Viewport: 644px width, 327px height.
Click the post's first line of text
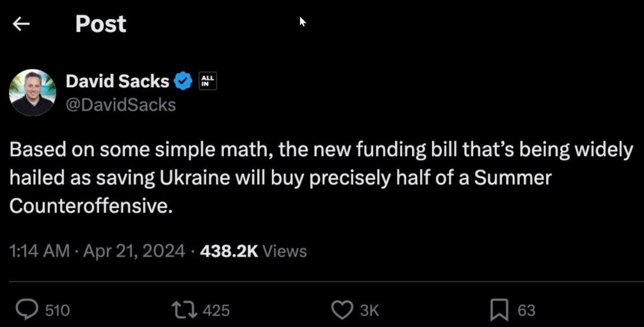321,150
